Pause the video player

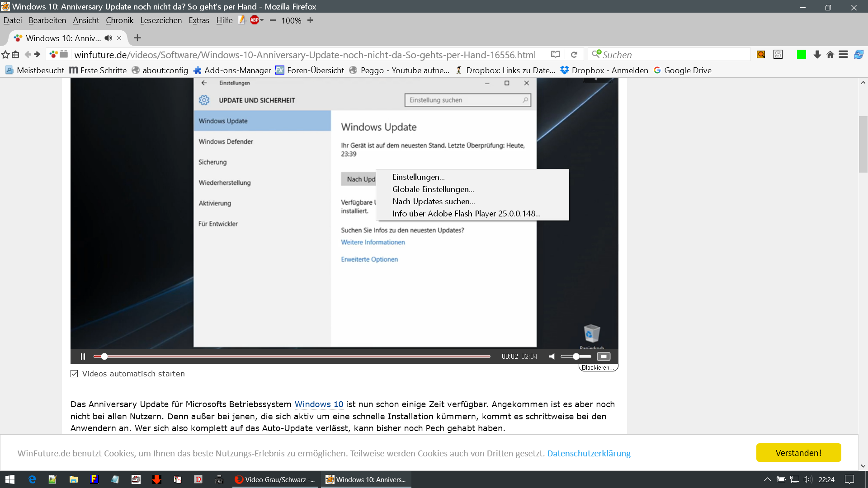pos(83,357)
